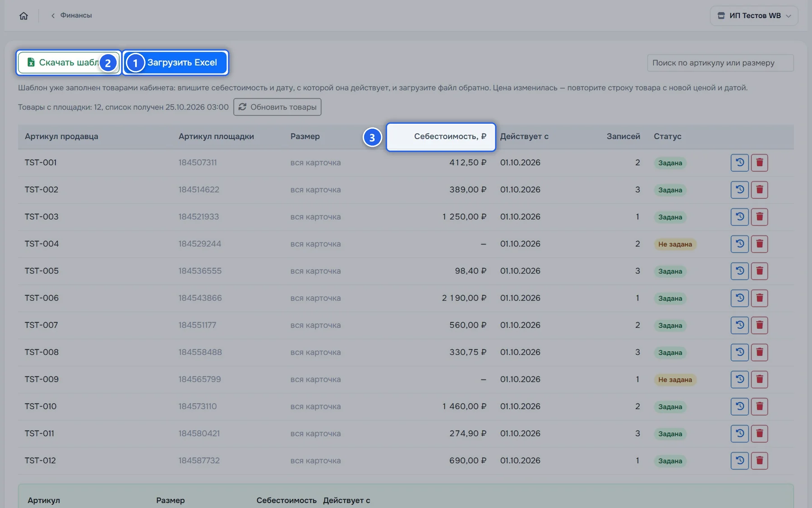Open history for TST-002
Screen dimensions: 812x508
click(740, 190)
